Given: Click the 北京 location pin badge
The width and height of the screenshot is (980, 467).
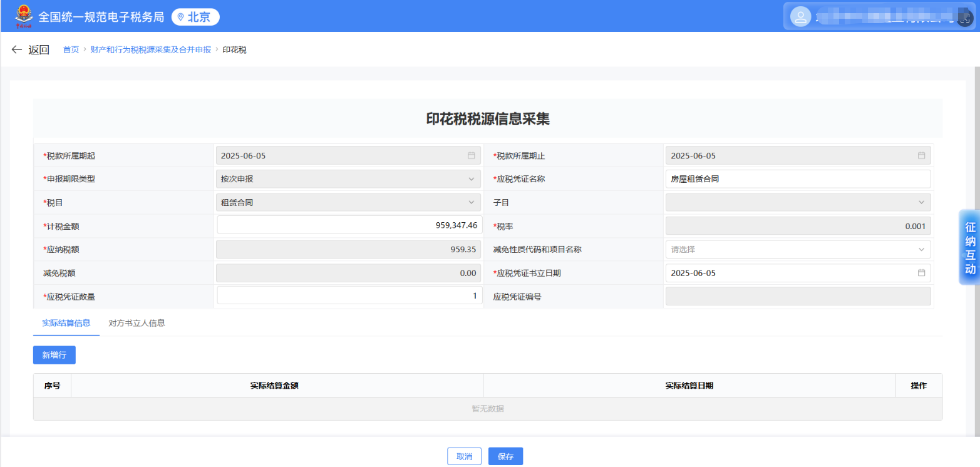Looking at the screenshot, I should [195, 17].
